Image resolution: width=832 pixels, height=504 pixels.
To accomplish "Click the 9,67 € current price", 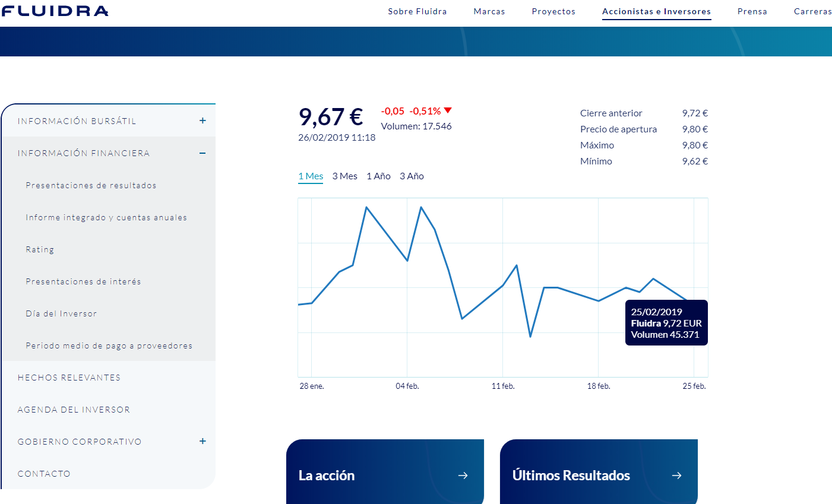I will point(331,116).
